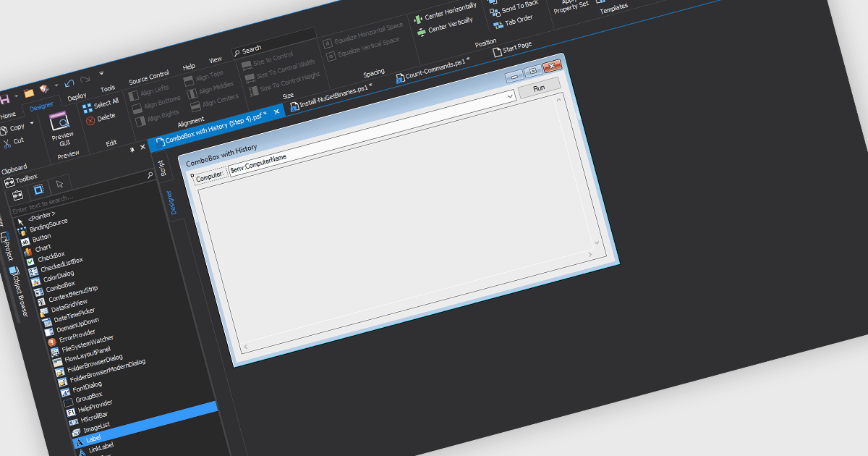Select the ColorDialog control in Toolbox

click(59, 276)
